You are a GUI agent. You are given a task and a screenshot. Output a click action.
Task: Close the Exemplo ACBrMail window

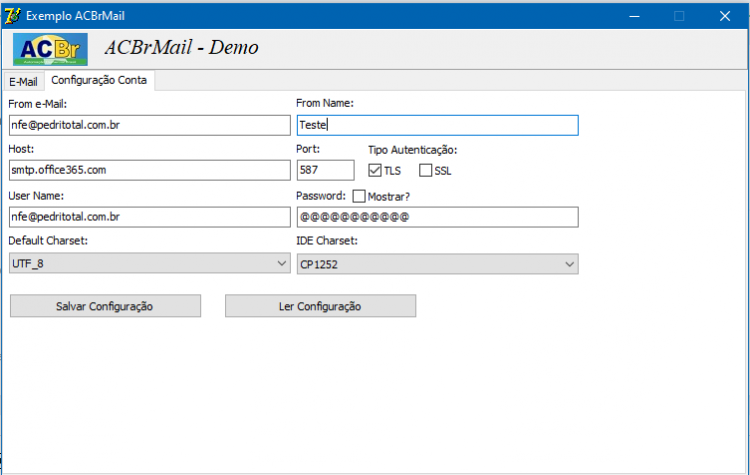tap(725, 16)
